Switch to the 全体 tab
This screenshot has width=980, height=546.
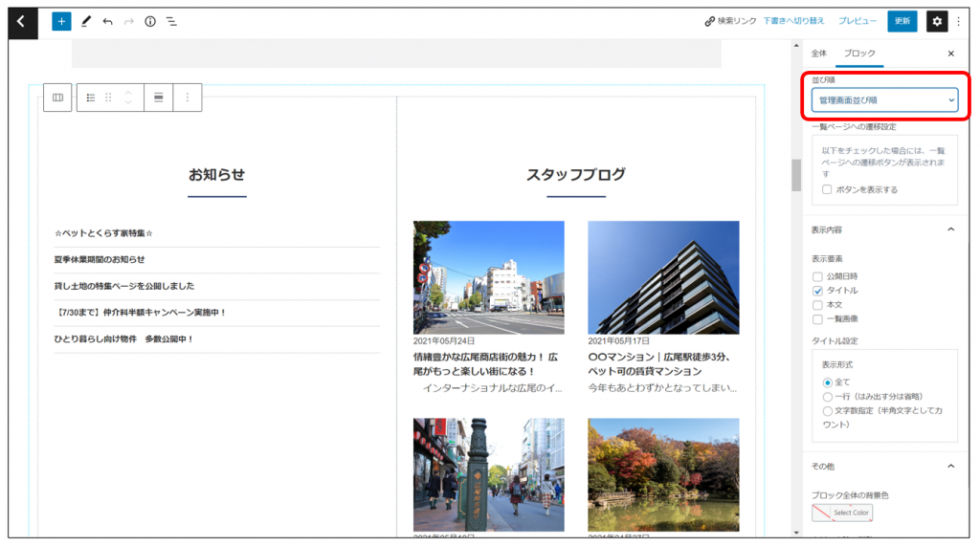(x=819, y=54)
